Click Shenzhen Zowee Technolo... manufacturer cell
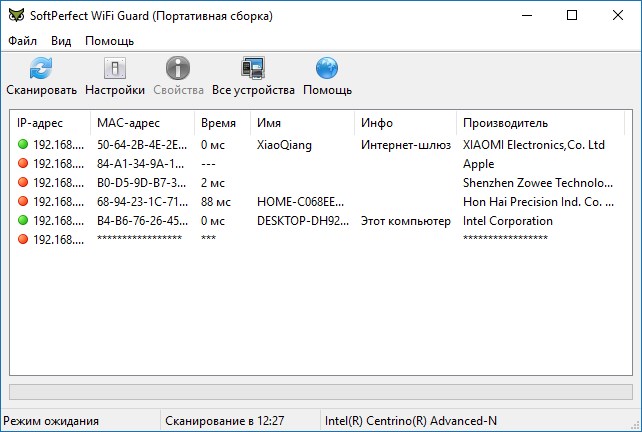The image size is (642, 432). click(538, 183)
